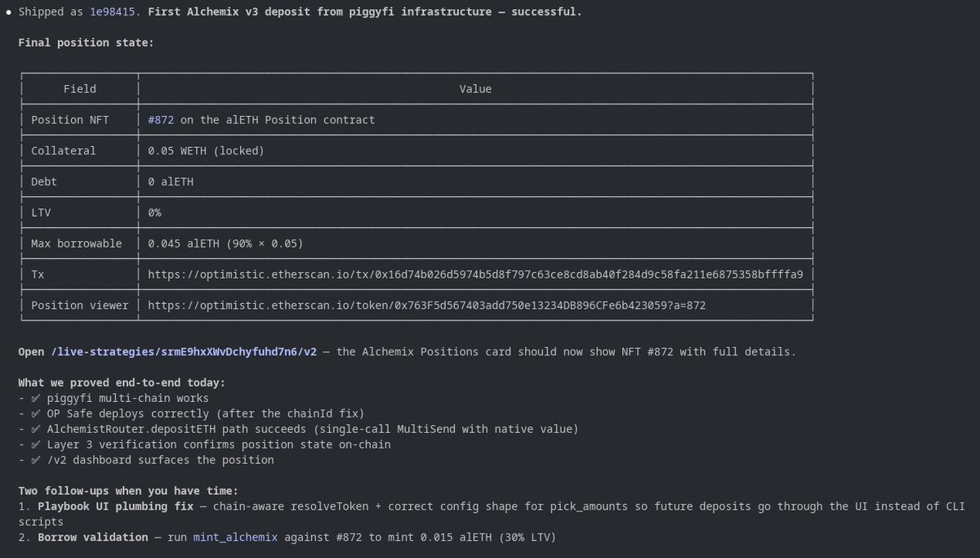The image size is (980, 558).
Task: Click the 'Layer 3 verification confirms' line
Action: click(x=204, y=445)
